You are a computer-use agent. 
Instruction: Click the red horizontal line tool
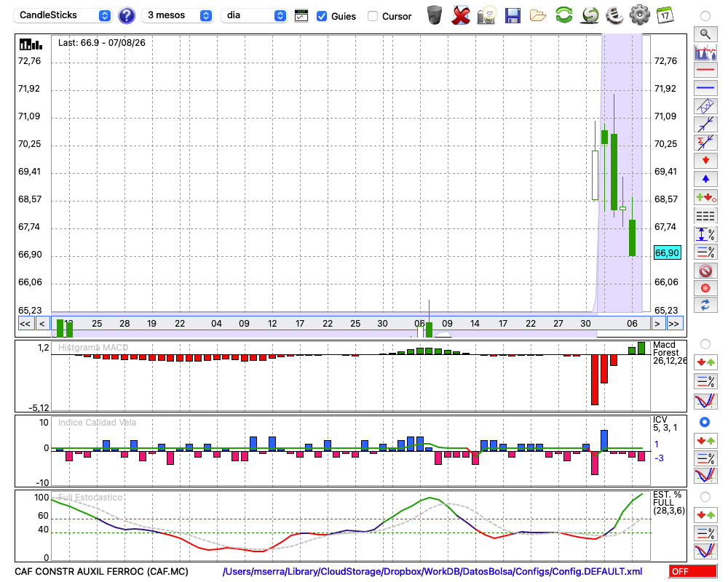(705, 70)
